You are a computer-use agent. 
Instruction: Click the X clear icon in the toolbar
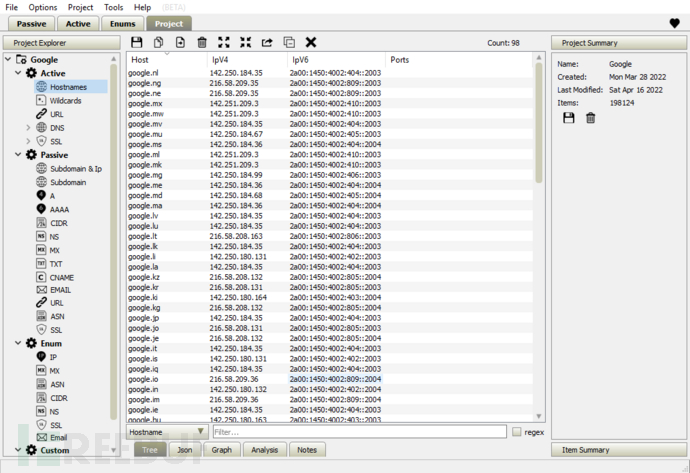point(311,42)
